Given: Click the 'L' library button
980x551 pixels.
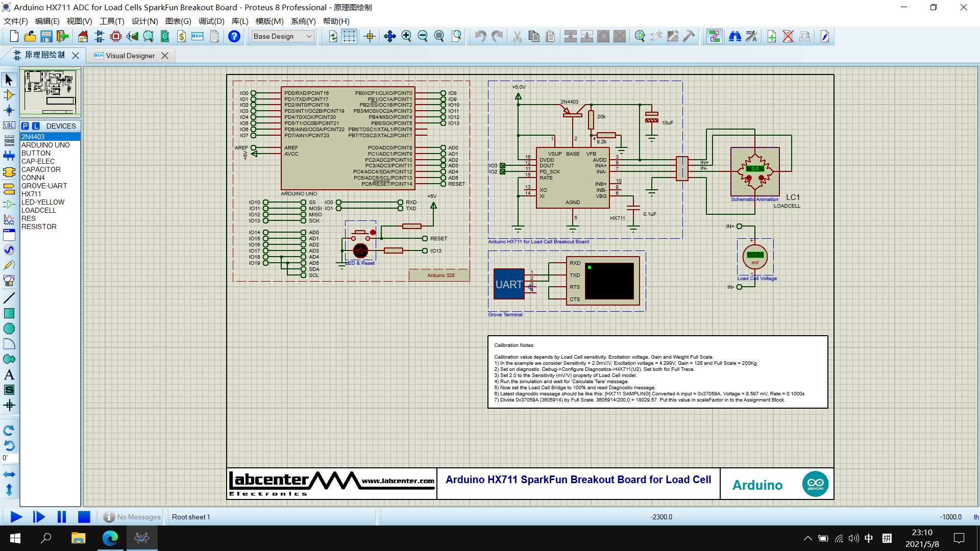Looking at the screenshot, I should [x=36, y=126].
